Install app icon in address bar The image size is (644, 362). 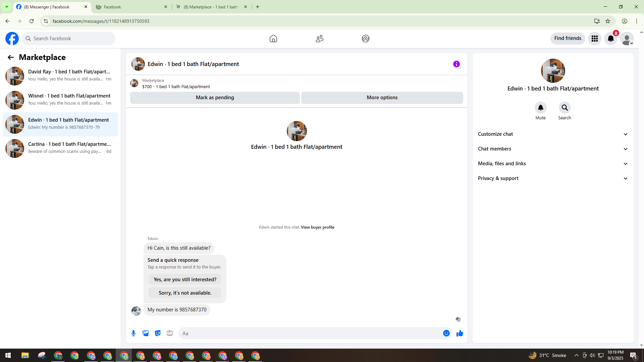pos(597,21)
